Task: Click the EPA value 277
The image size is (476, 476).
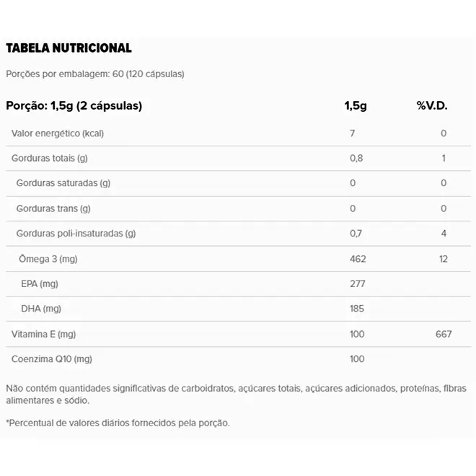Action: (x=357, y=284)
